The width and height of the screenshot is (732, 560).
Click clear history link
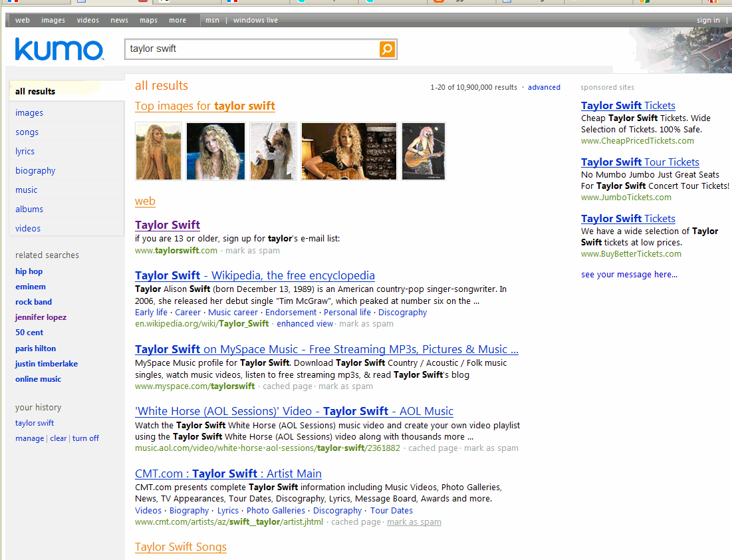(59, 438)
